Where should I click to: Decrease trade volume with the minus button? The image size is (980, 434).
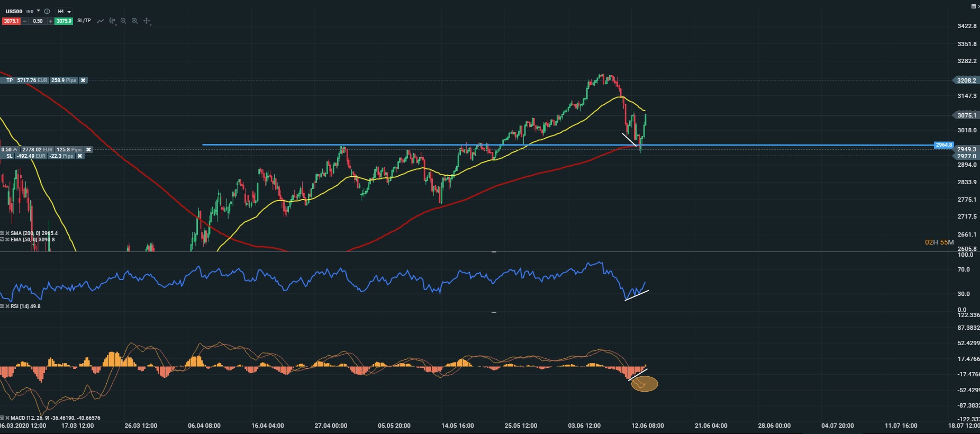pyautogui.click(x=25, y=21)
